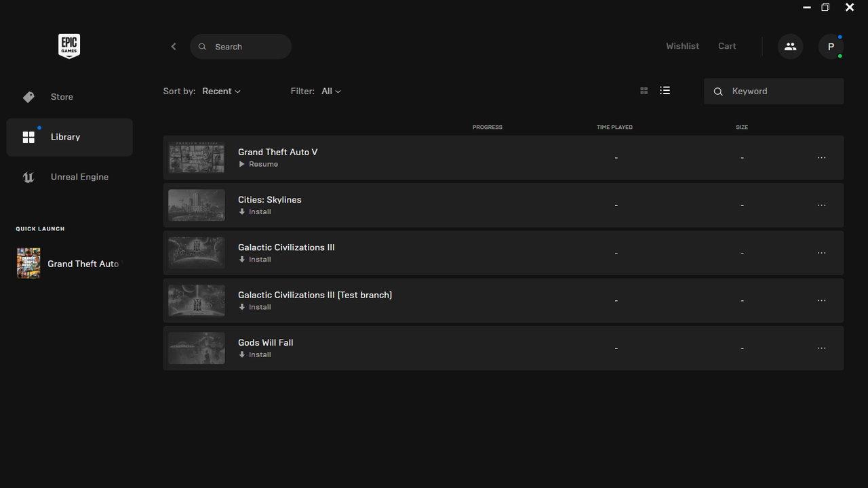Switch to list view
868x488 pixels.
point(665,90)
